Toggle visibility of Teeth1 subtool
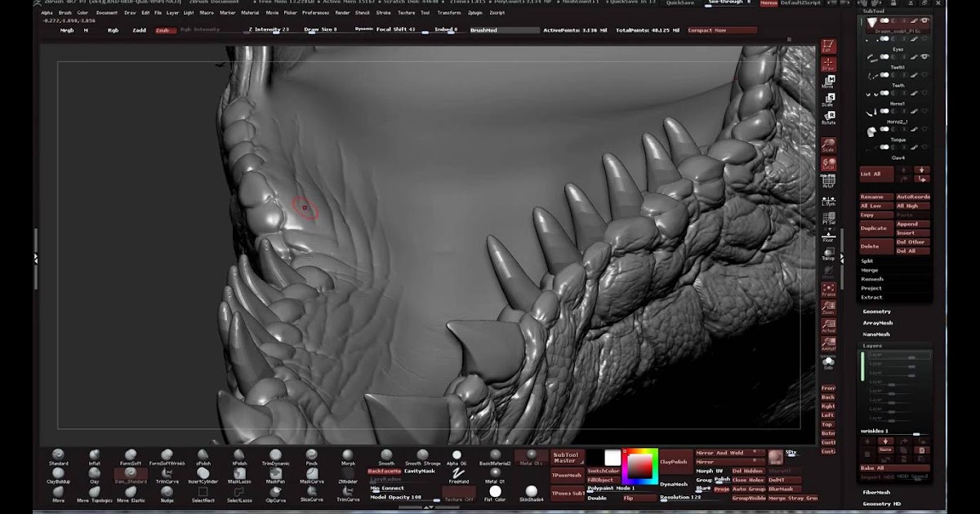The image size is (980, 514). 924,57
